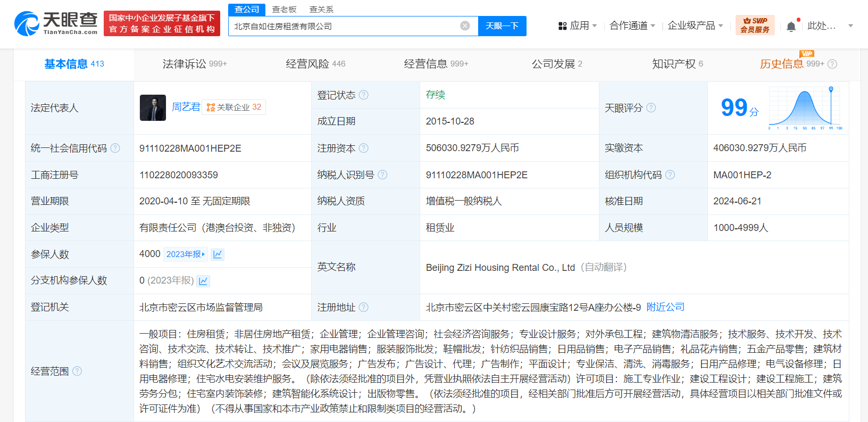Click the 天眼评分 distribution chart

click(x=805, y=108)
